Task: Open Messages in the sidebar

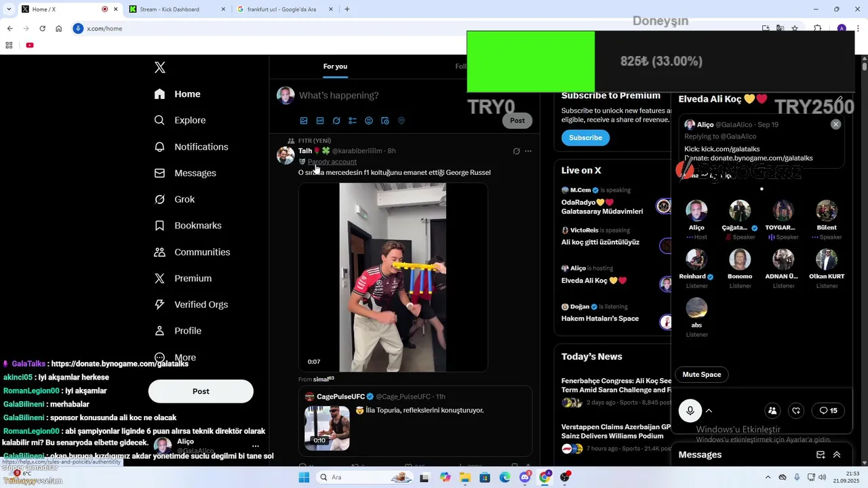Action: [x=185, y=173]
